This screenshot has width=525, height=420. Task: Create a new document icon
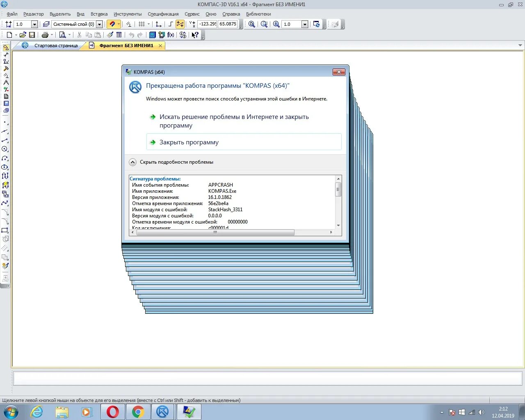click(x=9, y=35)
